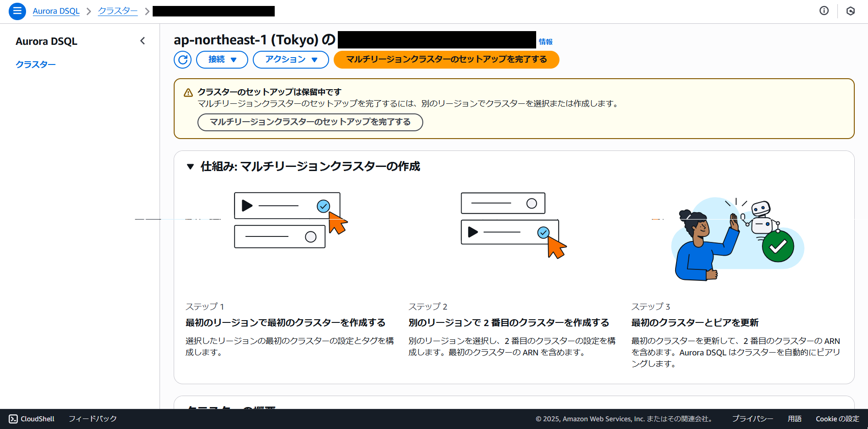Click the クラスターのセットアップは保留中です warning title

click(270, 92)
